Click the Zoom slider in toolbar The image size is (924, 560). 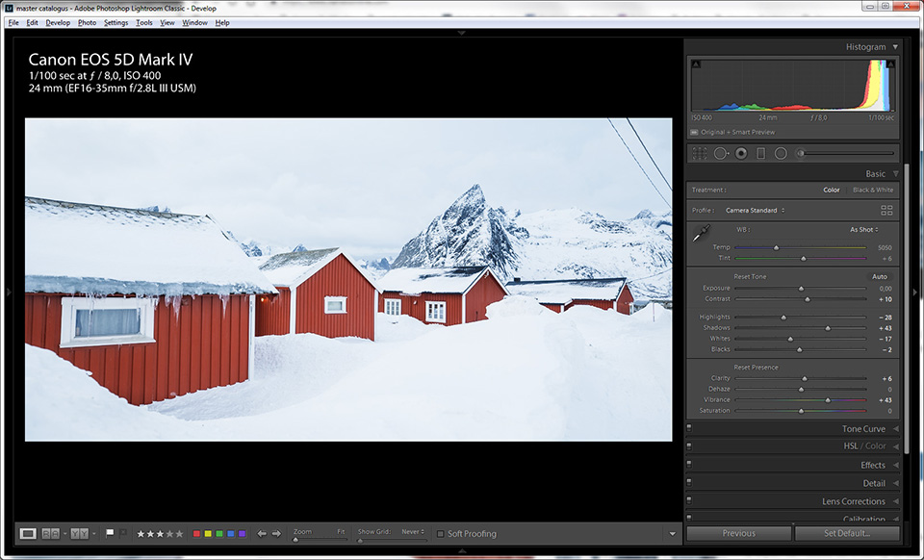(x=320, y=540)
